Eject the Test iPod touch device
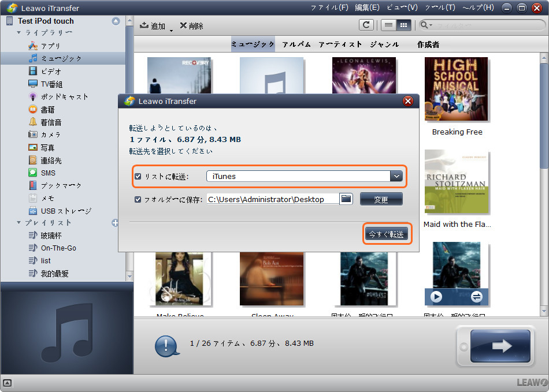The height and width of the screenshot is (392, 549). point(116,21)
